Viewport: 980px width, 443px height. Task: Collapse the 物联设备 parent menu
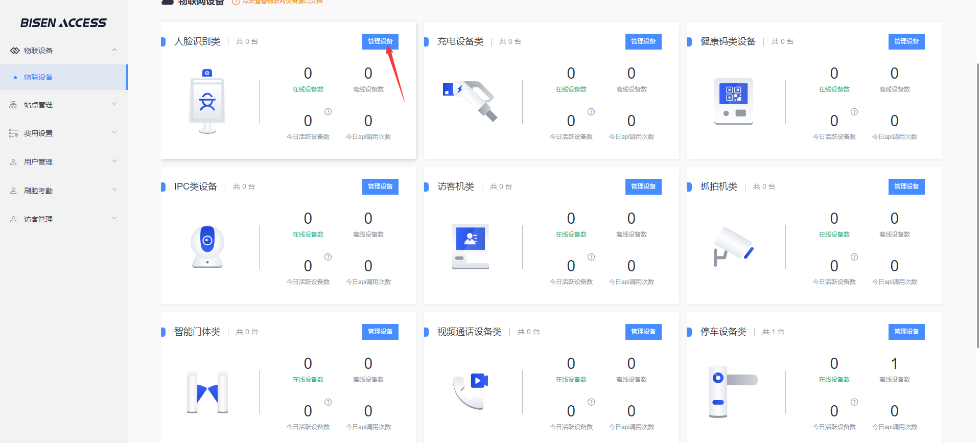coord(114,50)
